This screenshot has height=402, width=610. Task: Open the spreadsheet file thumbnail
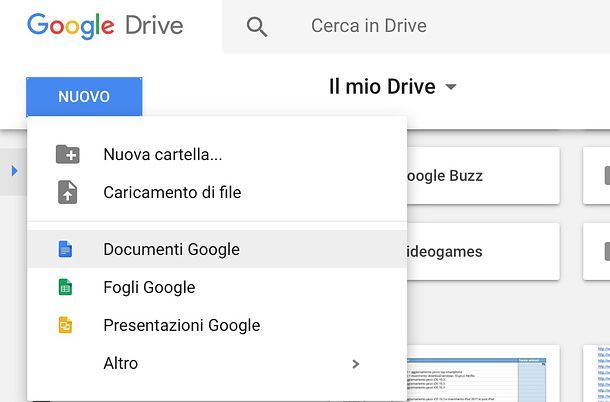click(483, 374)
